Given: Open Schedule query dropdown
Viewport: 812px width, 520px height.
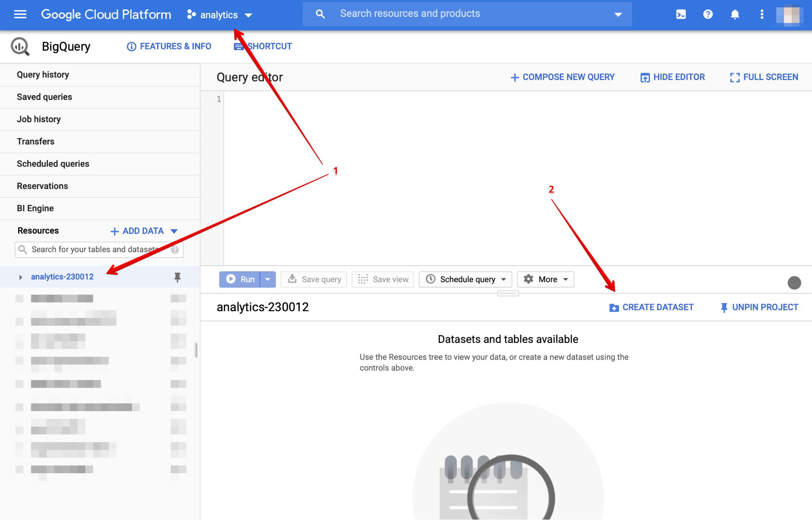Looking at the screenshot, I should point(466,279).
